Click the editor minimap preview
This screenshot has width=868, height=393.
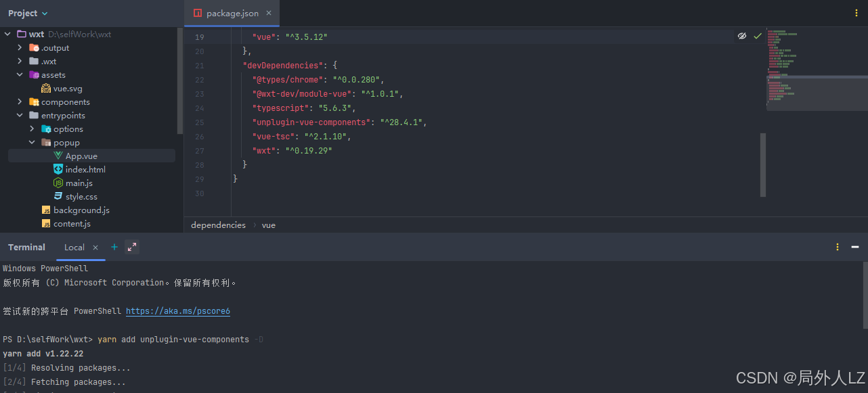(x=817, y=70)
